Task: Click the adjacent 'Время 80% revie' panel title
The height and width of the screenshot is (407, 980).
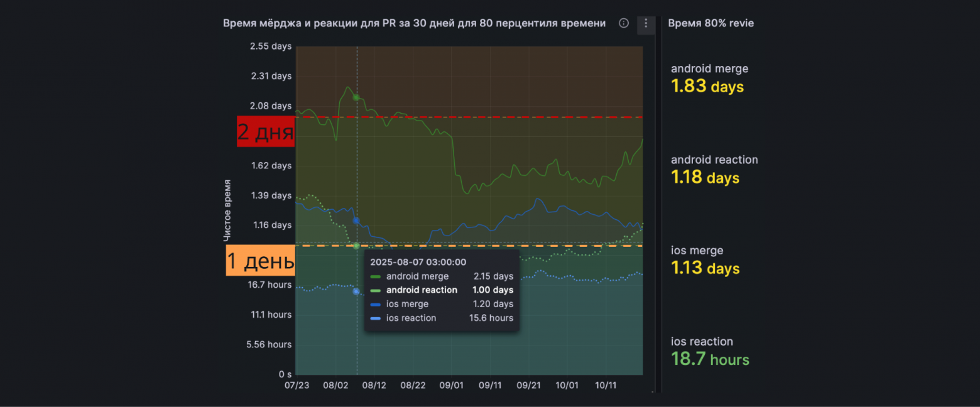Action: (x=710, y=23)
